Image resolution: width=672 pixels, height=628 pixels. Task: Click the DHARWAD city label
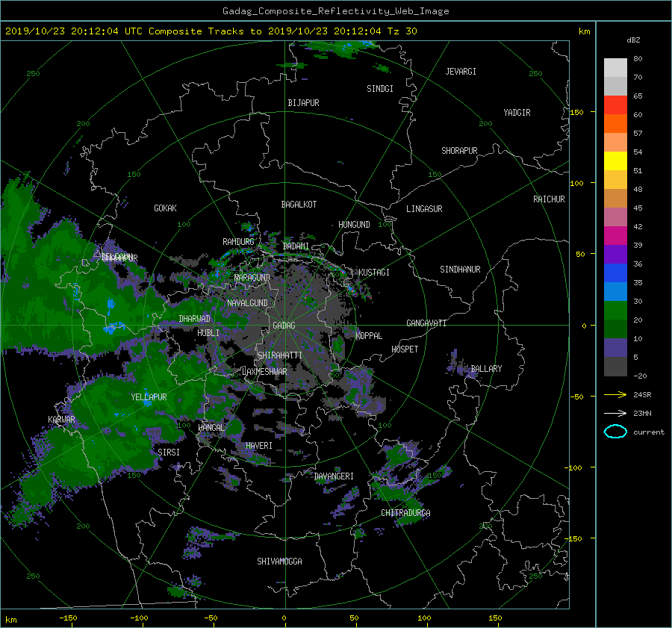click(x=195, y=319)
